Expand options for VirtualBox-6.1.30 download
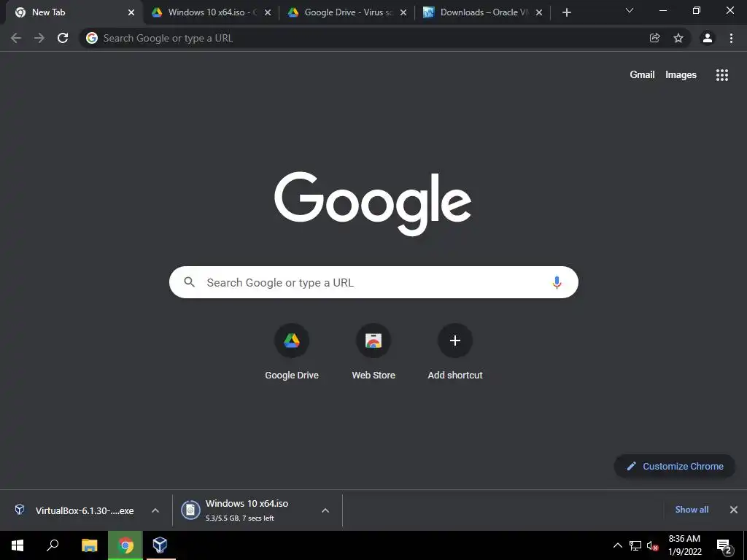 point(155,510)
